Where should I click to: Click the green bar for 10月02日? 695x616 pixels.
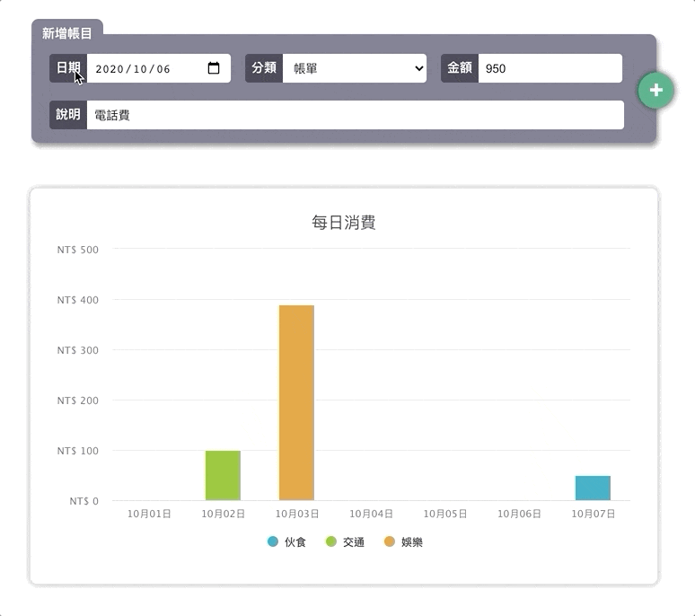[223, 476]
